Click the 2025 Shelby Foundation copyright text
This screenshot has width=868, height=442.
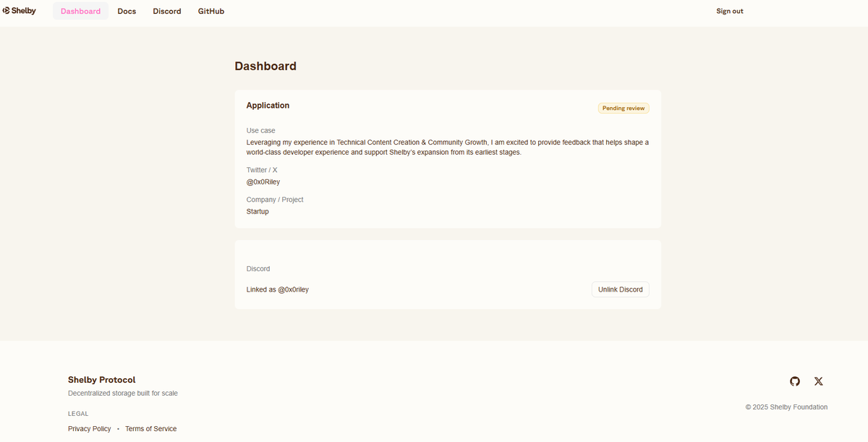[787, 407]
